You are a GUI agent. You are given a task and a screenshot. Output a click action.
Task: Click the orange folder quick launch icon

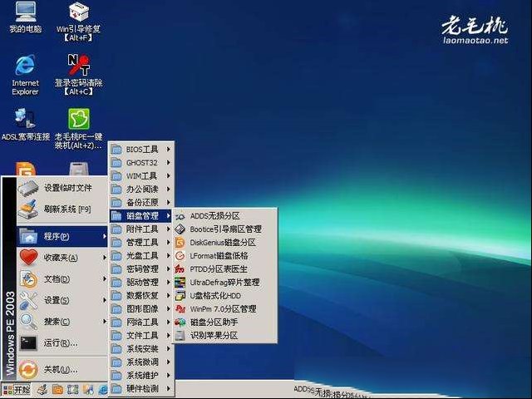coord(57,390)
